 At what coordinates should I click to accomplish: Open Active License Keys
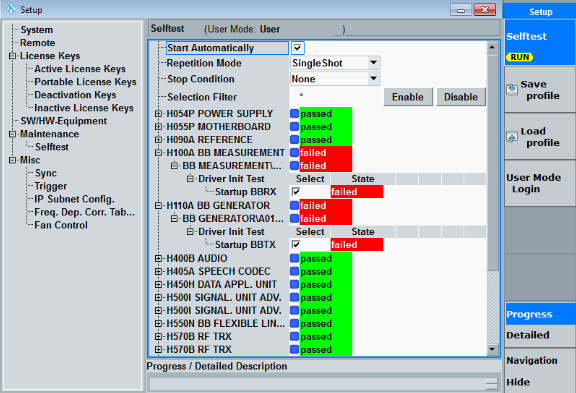point(80,69)
